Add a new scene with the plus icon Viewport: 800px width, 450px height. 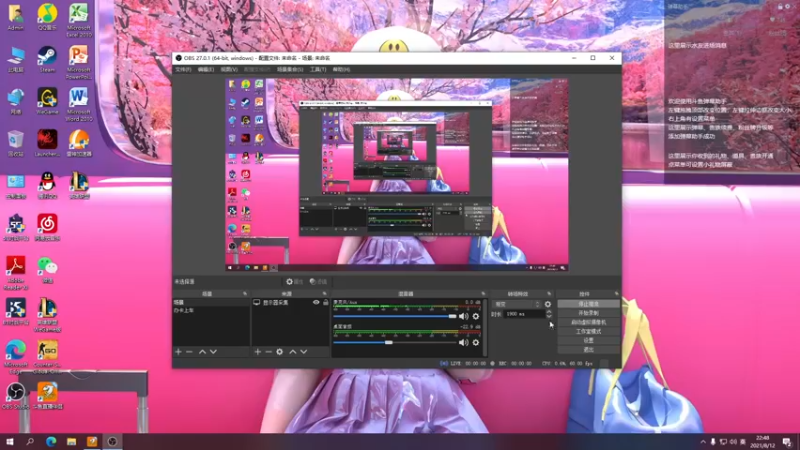pyautogui.click(x=178, y=352)
